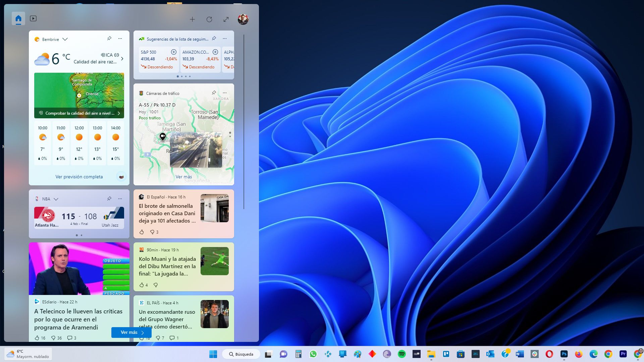Refresh the widgets feed

pyautogui.click(x=209, y=19)
